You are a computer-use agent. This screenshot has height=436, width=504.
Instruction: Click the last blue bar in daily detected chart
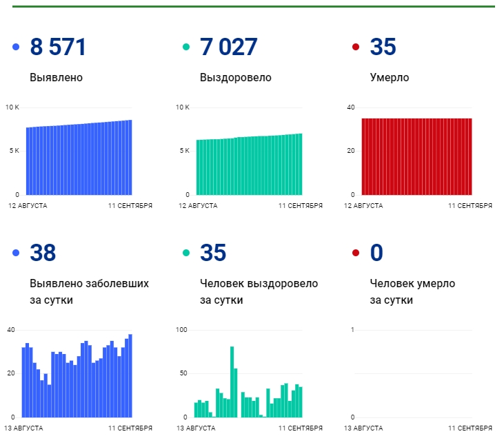[130, 375]
